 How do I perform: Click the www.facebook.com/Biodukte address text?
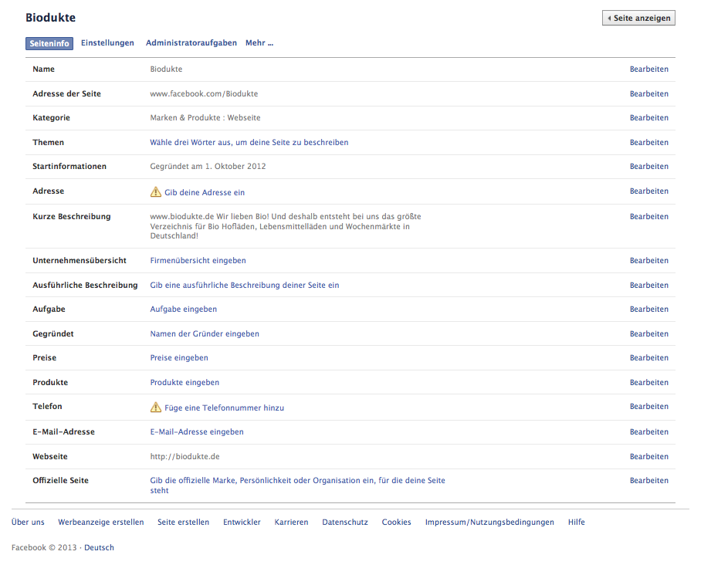click(x=204, y=93)
